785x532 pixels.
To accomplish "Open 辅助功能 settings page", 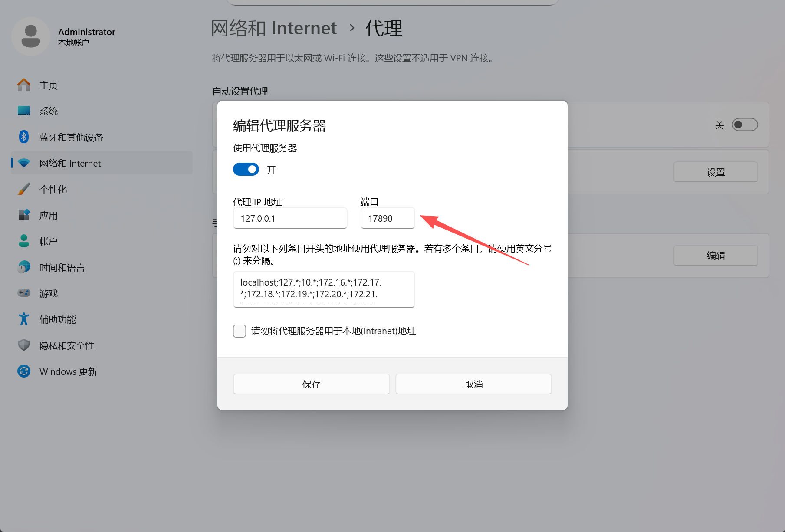I will pos(102,319).
